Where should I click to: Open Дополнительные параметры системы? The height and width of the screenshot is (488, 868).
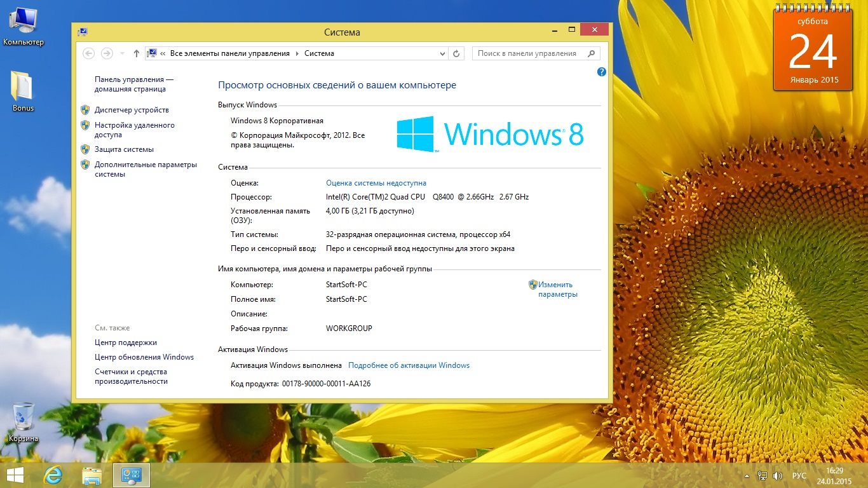coord(146,169)
